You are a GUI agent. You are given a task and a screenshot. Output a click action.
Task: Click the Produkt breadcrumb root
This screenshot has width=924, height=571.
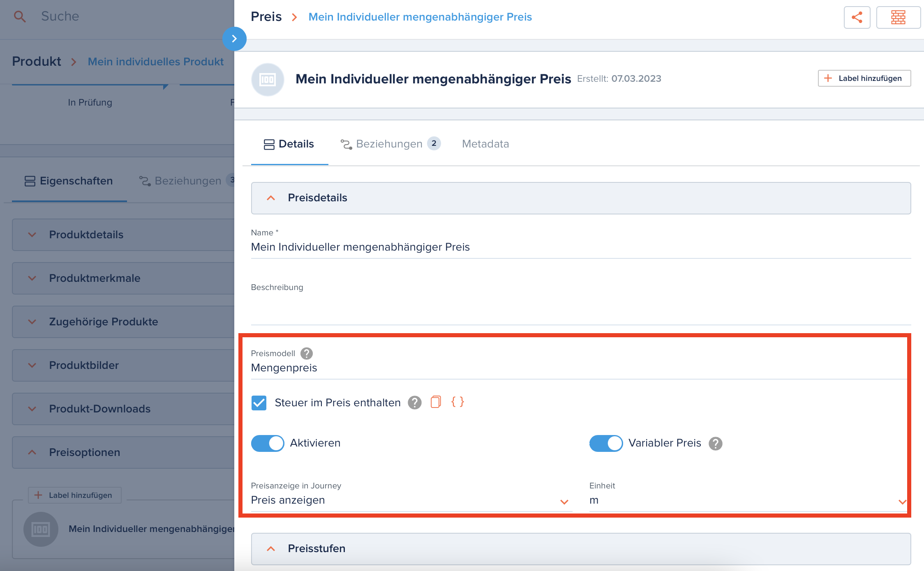coord(37,61)
